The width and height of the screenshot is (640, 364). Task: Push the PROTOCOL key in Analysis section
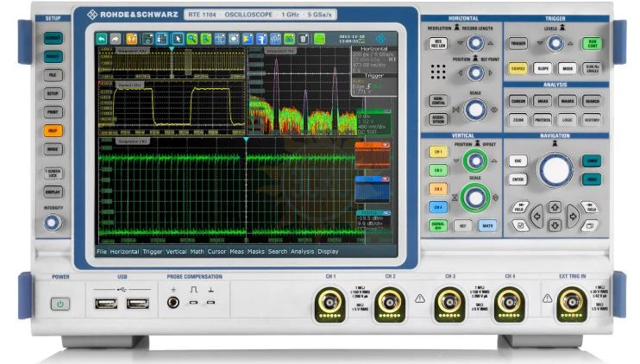(543, 120)
